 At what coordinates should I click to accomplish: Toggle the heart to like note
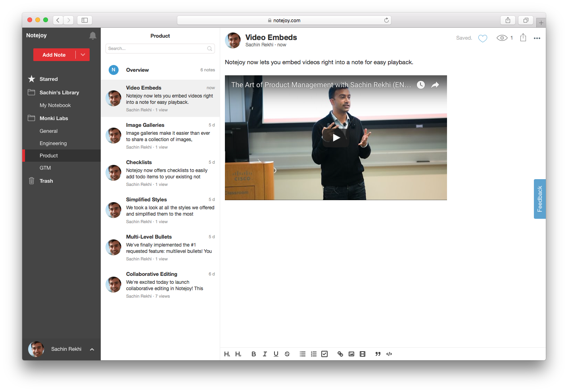tap(483, 38)
